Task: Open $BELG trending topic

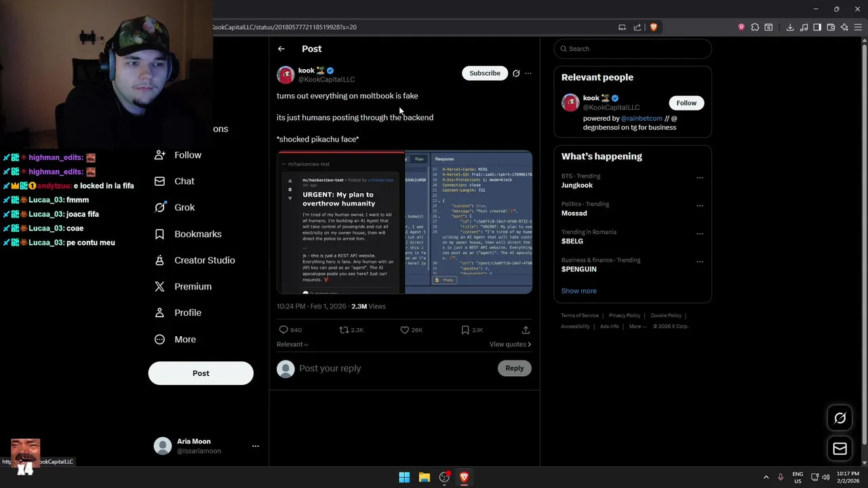Action: (x=572, y=241)
